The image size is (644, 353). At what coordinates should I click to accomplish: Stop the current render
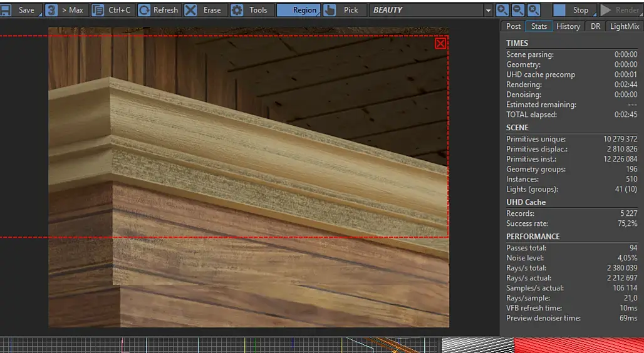point(574,10)
